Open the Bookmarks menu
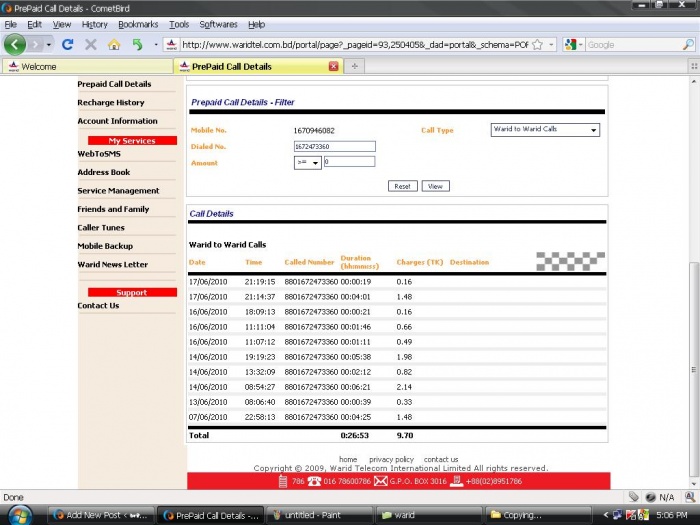 coord(138,24)
